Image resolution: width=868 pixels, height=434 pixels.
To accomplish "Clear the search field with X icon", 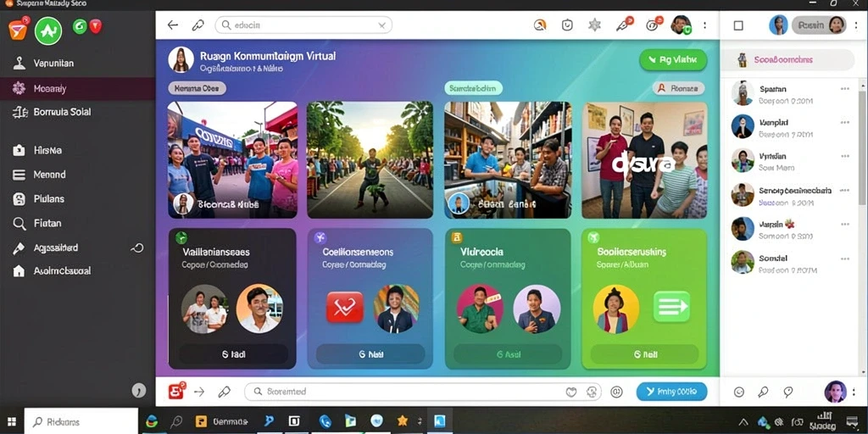I will pos(382,25).
